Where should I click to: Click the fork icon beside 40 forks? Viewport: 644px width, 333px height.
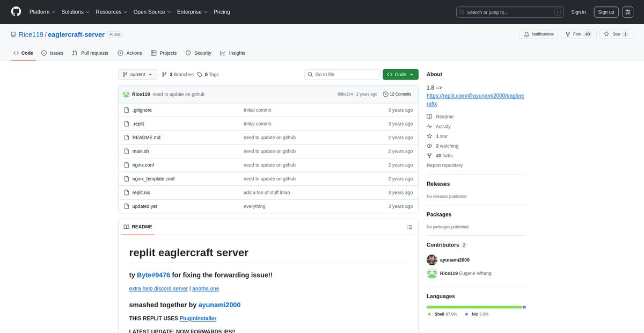click(429, 156)
